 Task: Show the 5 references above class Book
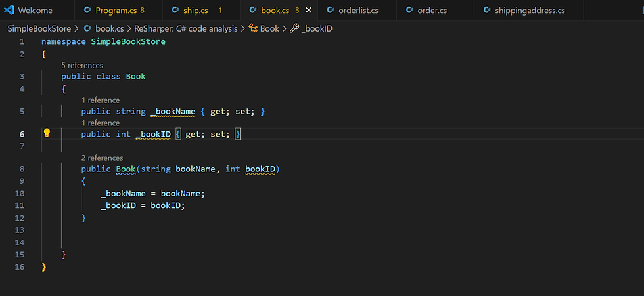[x=82, y=66]
